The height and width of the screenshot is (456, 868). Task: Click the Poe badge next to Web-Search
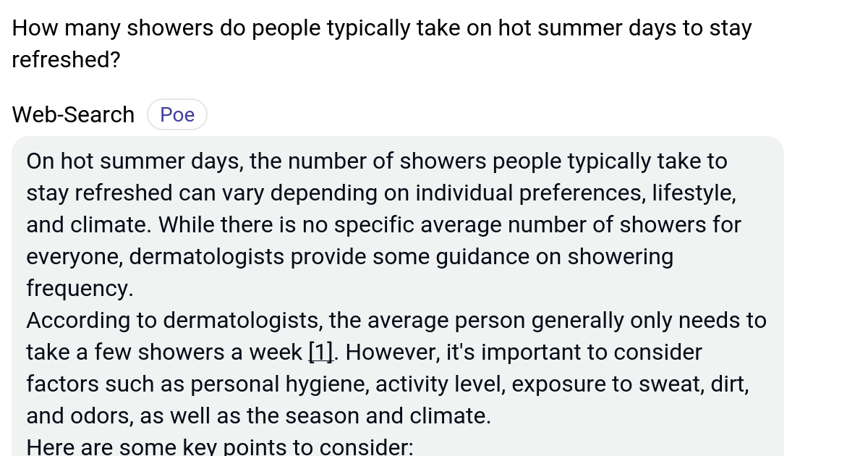click(177, 115)
